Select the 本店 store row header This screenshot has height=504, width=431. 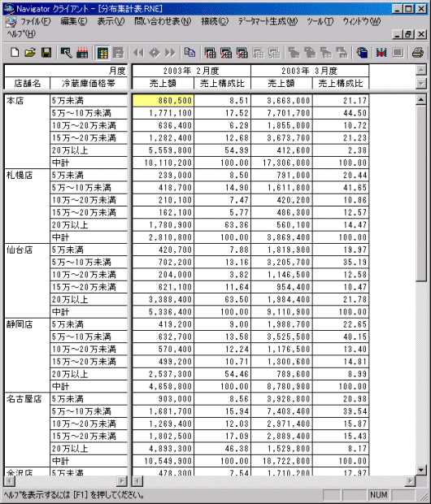coord(27,132)
